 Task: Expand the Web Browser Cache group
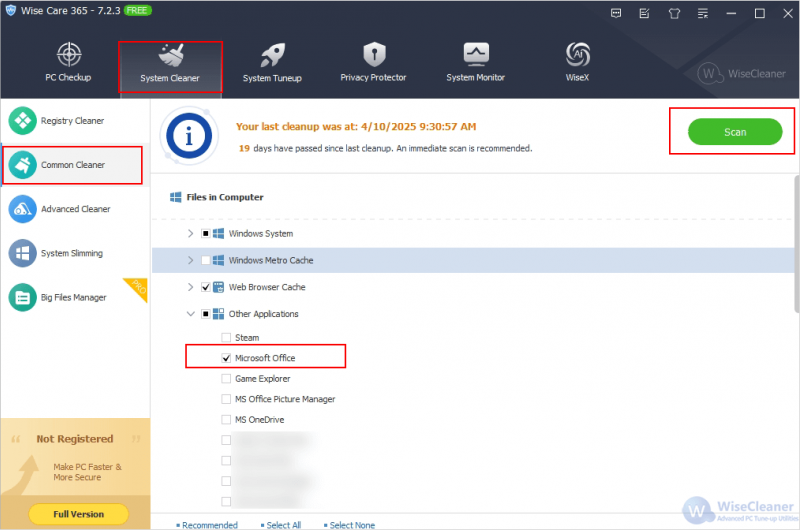[191, 287]
